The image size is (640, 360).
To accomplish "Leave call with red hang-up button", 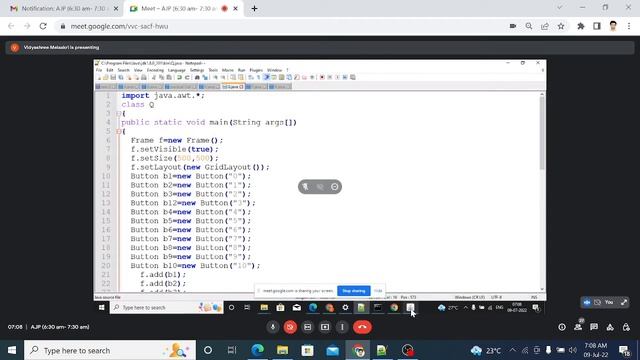I will tap(362, 327).
